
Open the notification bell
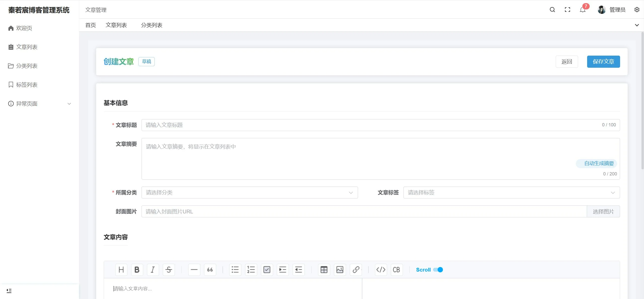[583, 10]
